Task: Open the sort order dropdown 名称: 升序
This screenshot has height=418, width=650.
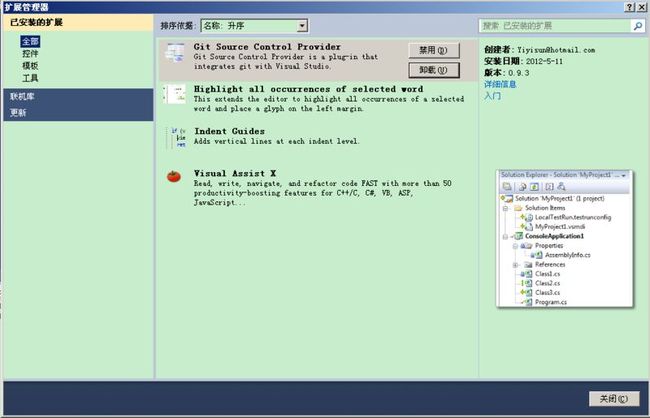Action: [x=254, y=26]
